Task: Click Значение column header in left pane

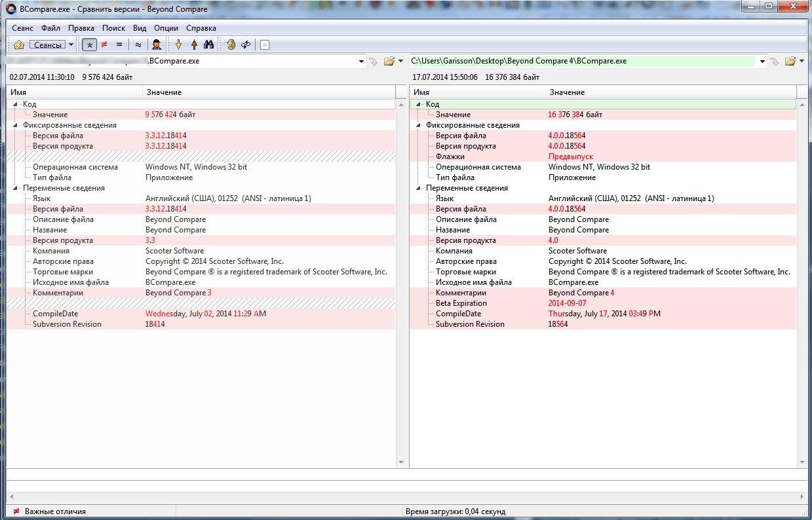Action: 269,92
